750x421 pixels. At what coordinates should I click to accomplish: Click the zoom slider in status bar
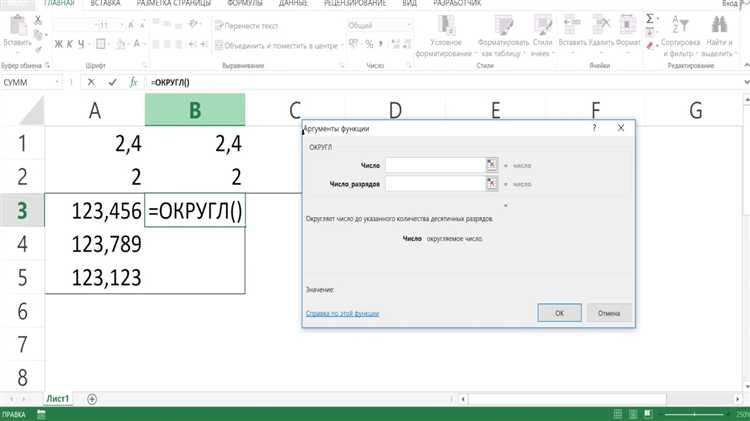click(695, 414)
